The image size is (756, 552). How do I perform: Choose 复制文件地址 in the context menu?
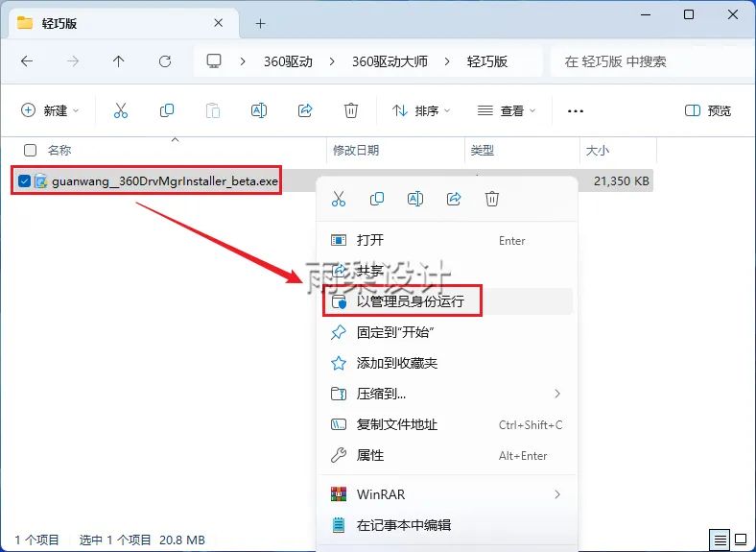(x=447, y=424)
